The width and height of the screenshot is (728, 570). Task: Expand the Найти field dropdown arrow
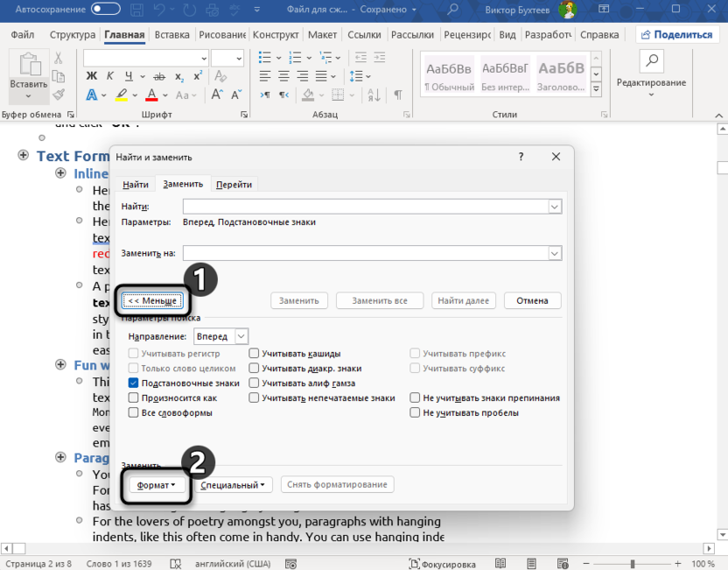pyautogui.click(x=554, y=207)
